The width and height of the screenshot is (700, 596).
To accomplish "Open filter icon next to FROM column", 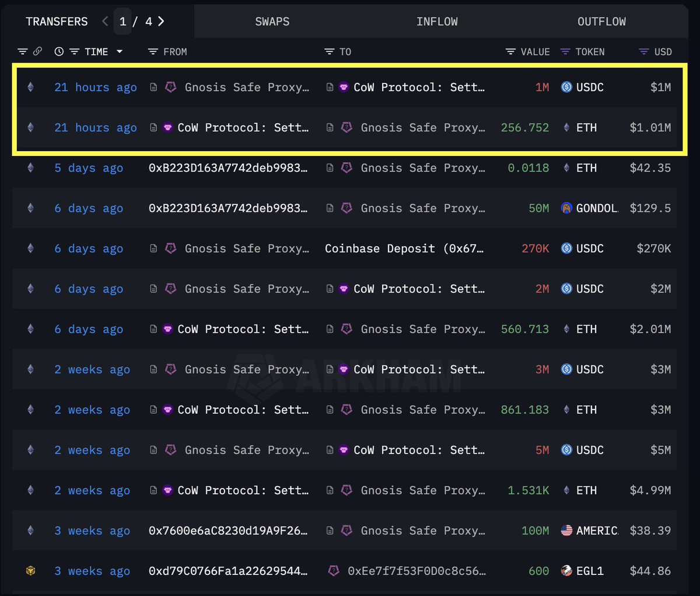I will 153,51.
